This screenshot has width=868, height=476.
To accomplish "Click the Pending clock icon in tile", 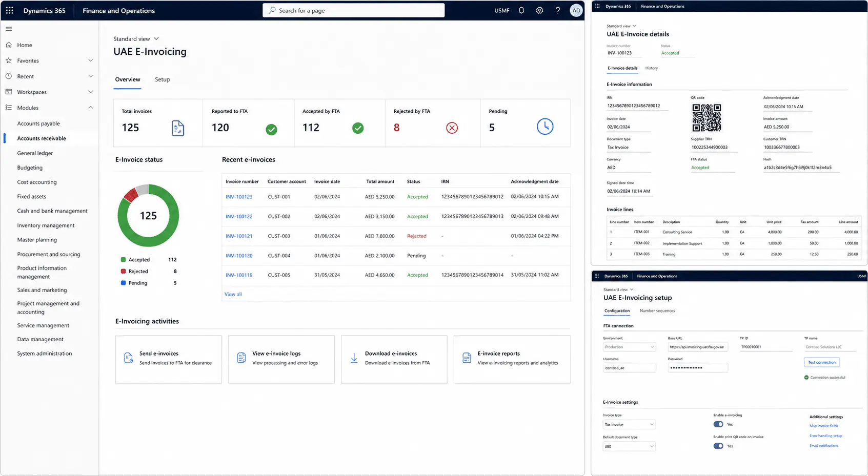I will tap(545, 127).
